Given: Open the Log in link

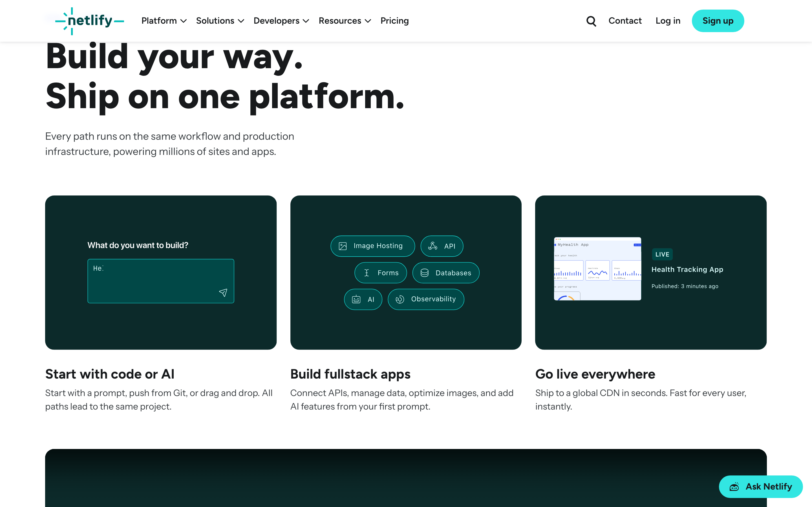Looking at the screenshot, I should pyautogui.click(x=668, y=21).
